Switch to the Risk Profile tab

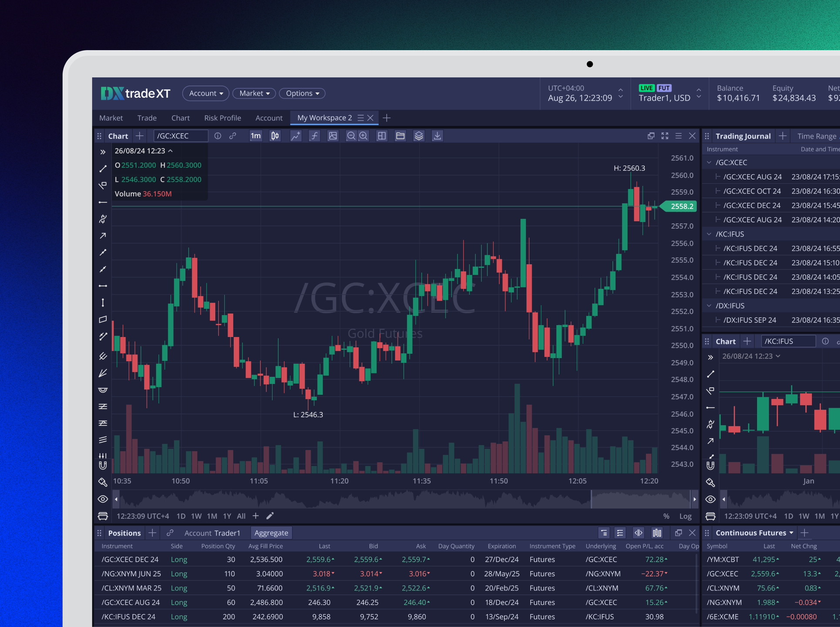(222, 118)
